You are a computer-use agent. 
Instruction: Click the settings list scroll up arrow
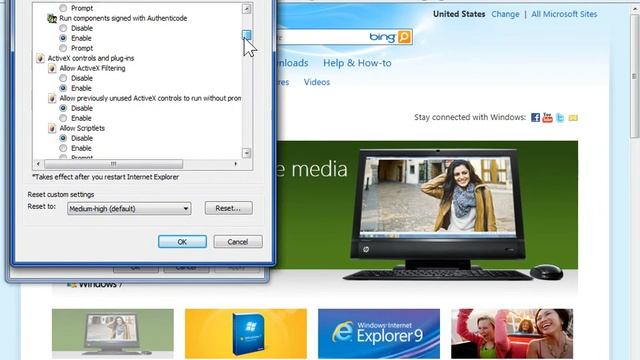(246, 8)
